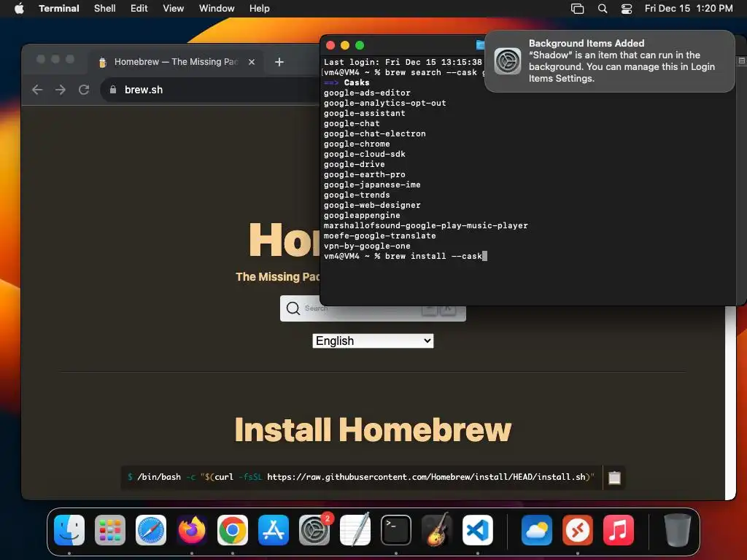Open Control Center in menu bar

pyautogui.click(x=627, y=8)
